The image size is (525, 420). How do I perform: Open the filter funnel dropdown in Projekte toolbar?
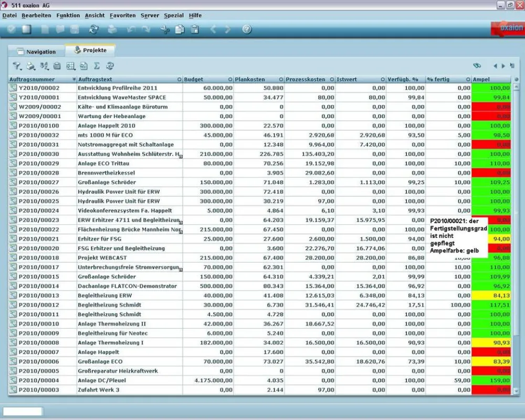click(x=17, y=66)
